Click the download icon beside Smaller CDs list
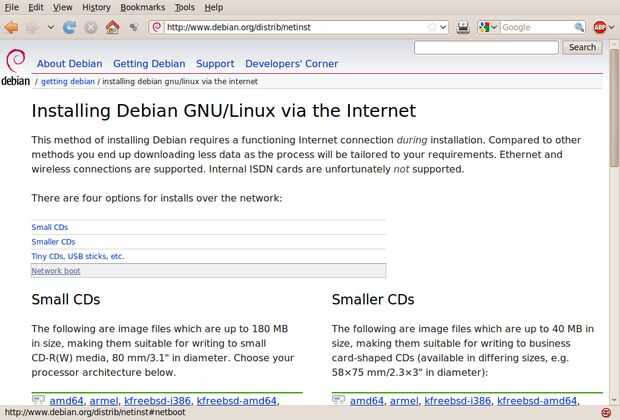Viewport: 620px width, 420px height. point(338,399)
